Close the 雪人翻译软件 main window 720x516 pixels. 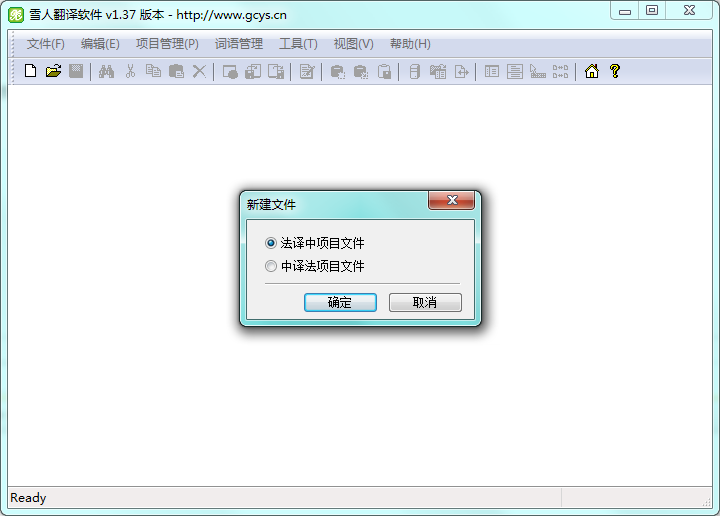tap(689, 11)
